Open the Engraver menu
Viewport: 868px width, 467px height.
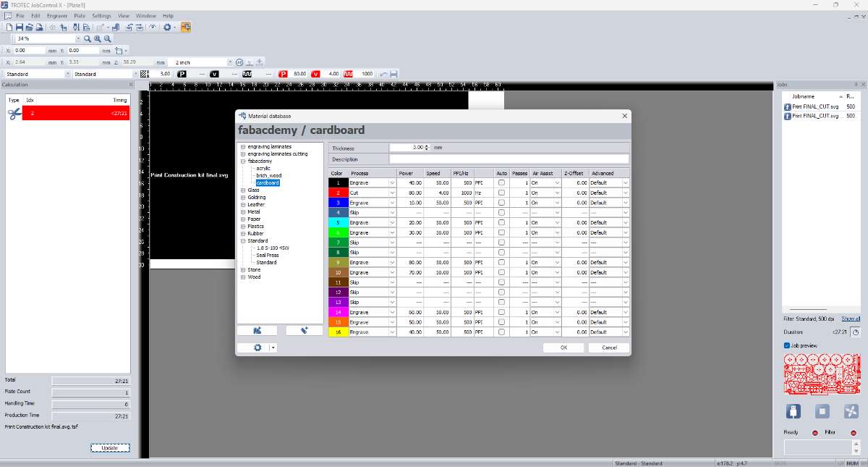coord(56,15)
